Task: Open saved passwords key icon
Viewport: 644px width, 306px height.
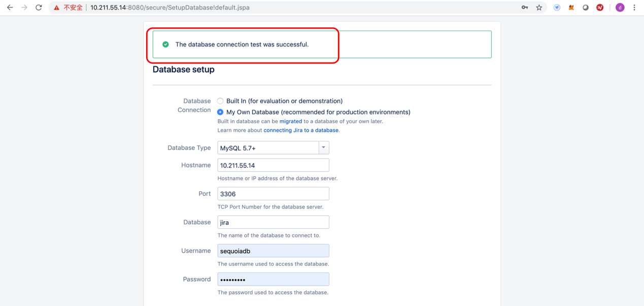Action: pyautogui.click(x=525, y=8)
